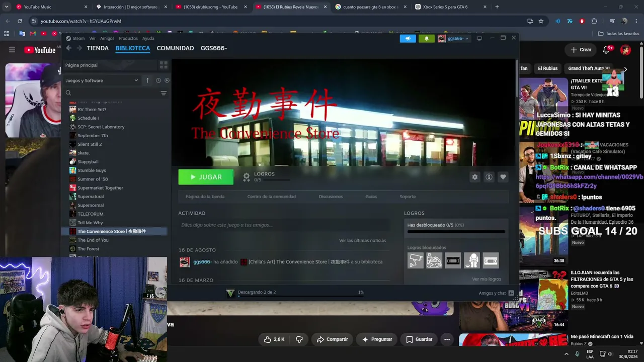Open Centro de la comunidad link
644x362 pixels.
coord(272,197)
